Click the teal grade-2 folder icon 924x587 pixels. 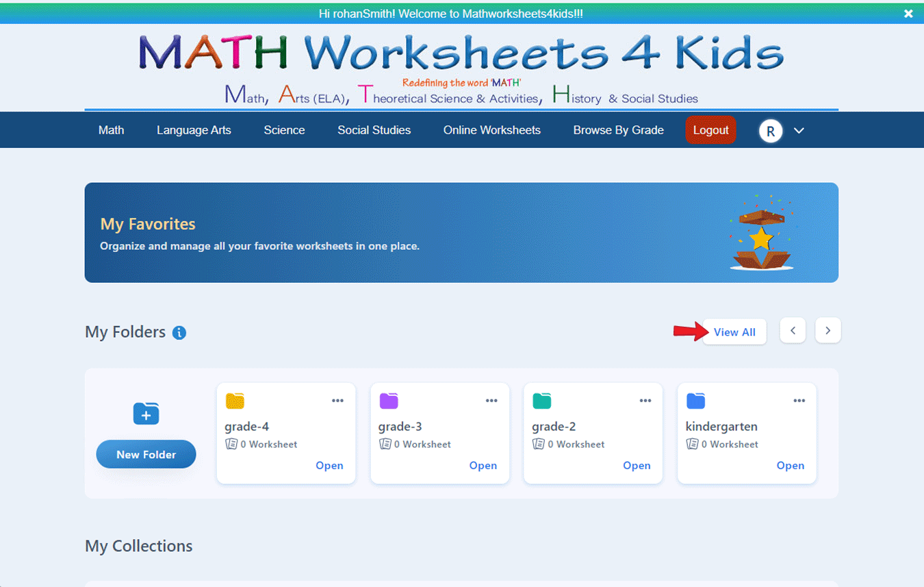pyautogui.click(x=542, y=401)
